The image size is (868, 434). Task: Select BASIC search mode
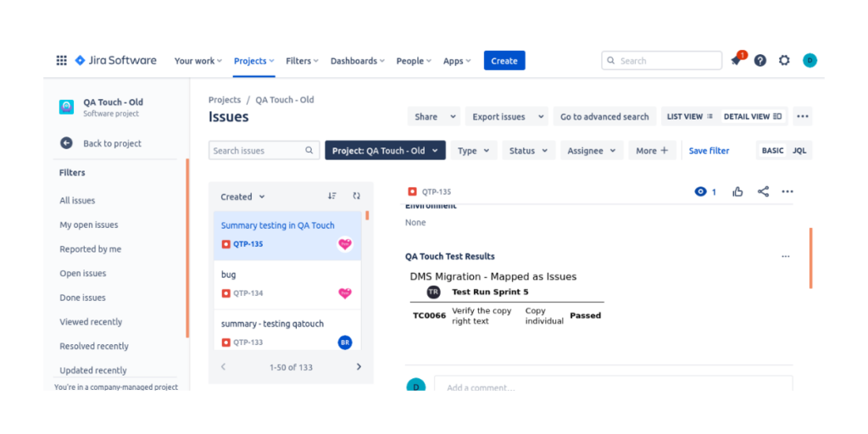[773, 151]
